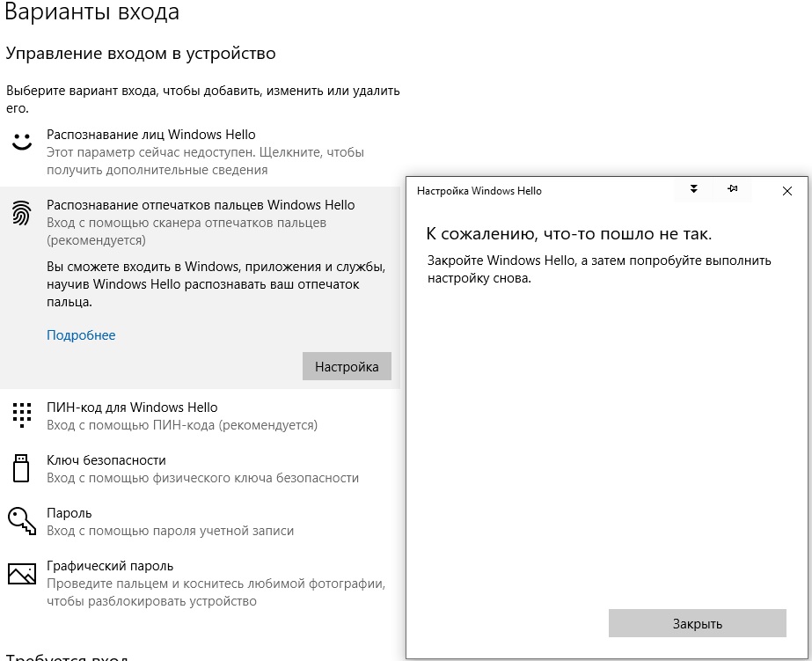Select Ключ безопасности option

200,469
